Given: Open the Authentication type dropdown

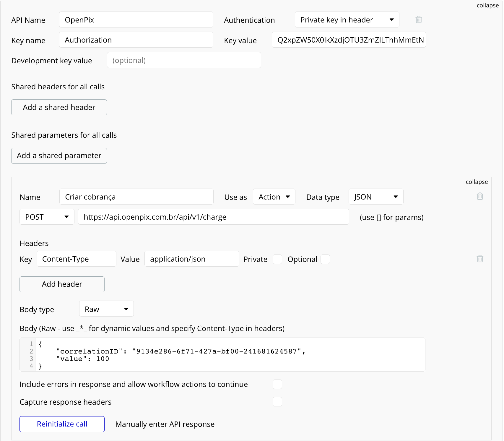Looking at the screenshot, I should click(347, 20).
